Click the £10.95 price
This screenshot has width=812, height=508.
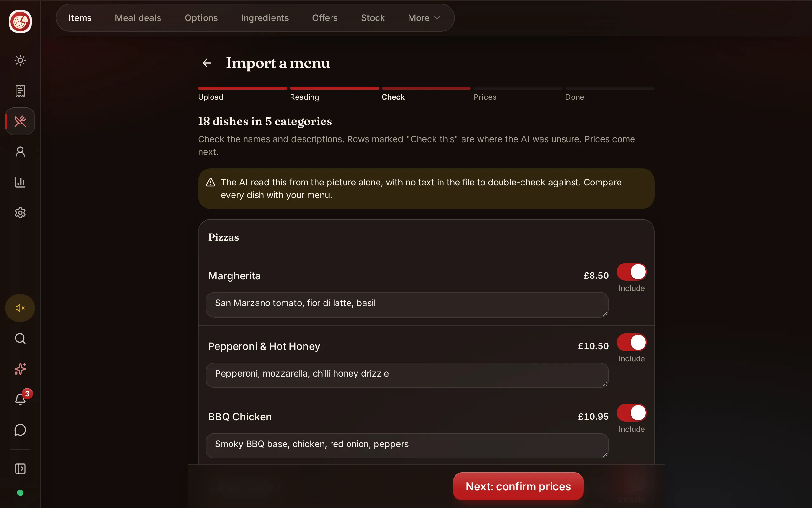[x=593, y=417]
